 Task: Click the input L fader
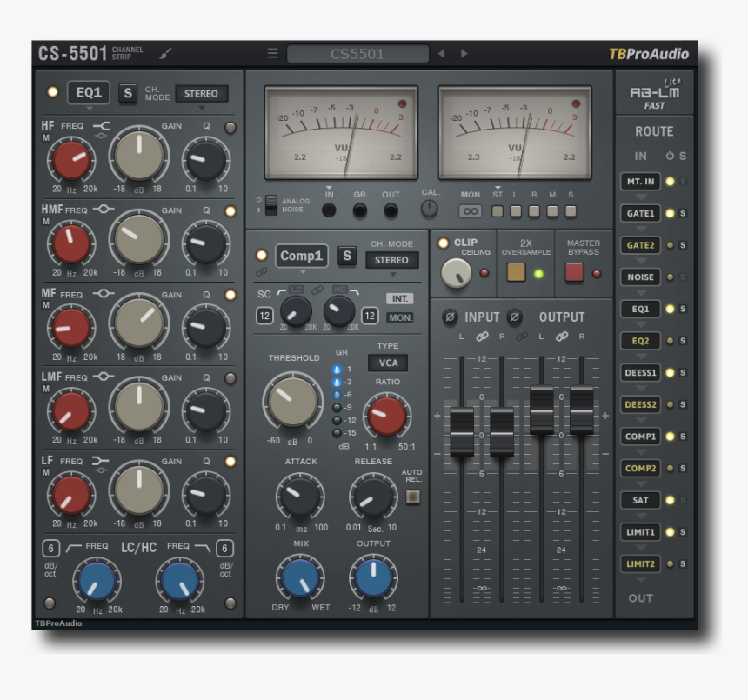(462, 432)
